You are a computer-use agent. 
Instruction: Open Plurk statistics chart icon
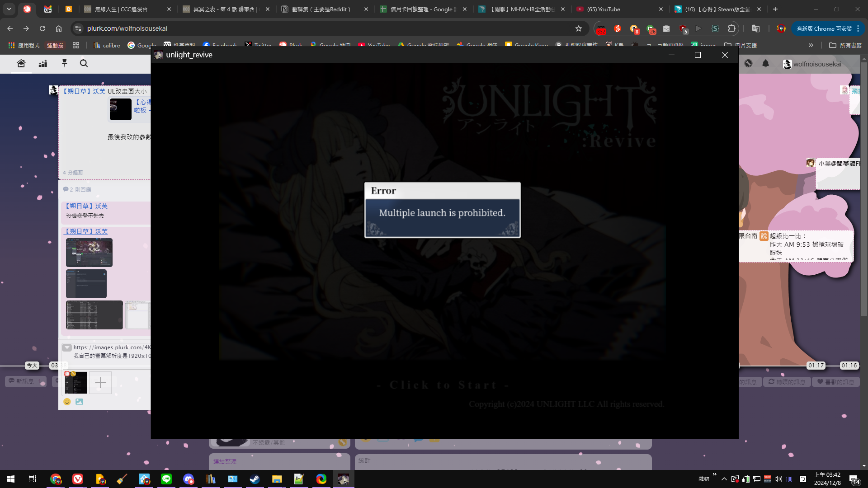pyautogui.click(x=43, y=63)
